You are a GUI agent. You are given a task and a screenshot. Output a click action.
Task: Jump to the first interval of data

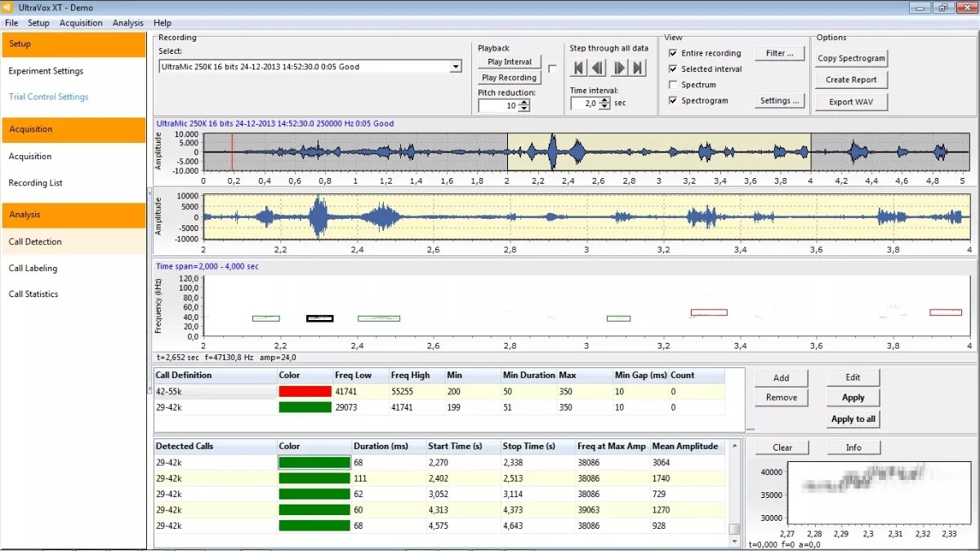point(578,69)
